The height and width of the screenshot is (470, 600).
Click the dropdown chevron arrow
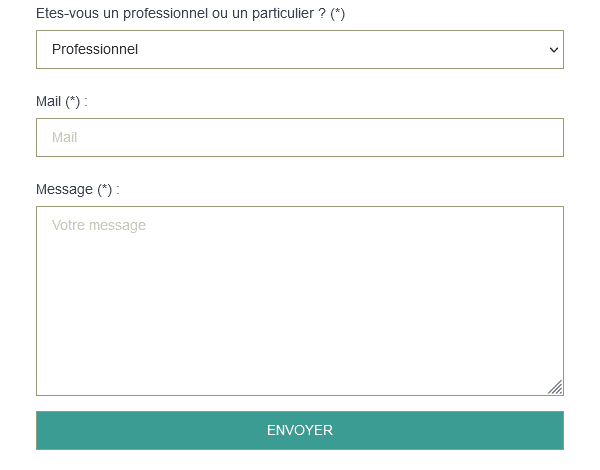pyautogui.click(x=553, y=49)
